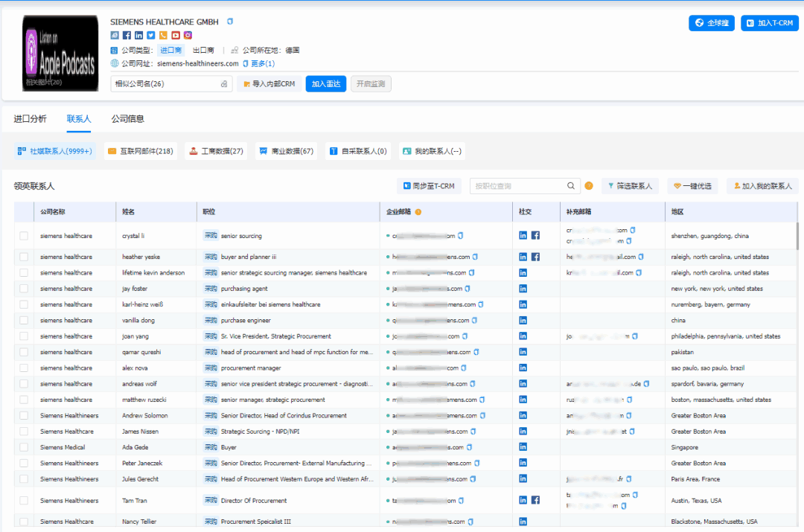
Task: Select the checkbox next to alex nova
Action: point(24,368)
